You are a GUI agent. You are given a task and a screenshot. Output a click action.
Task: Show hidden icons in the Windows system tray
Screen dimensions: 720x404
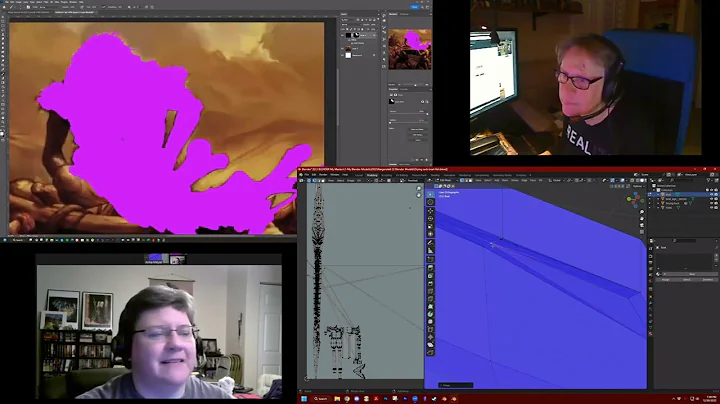tap(673, 398)
